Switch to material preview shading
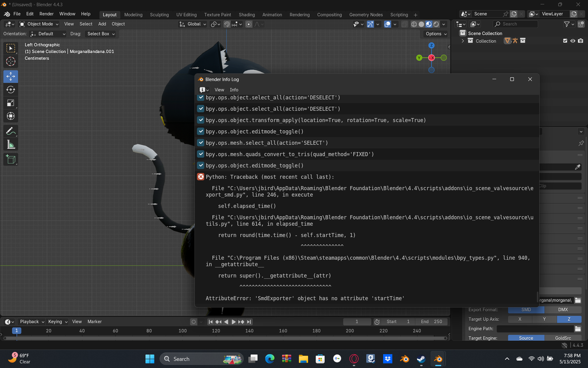The width and height of the screenshot is (588, 368). point(429,24)
